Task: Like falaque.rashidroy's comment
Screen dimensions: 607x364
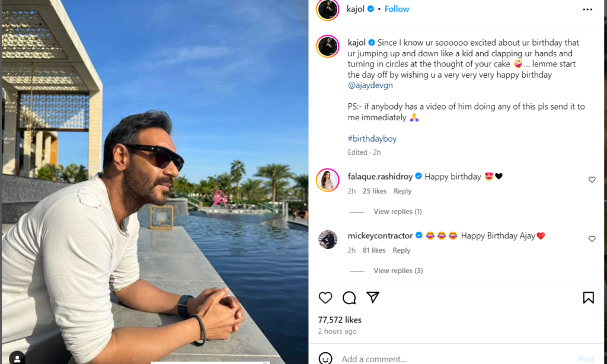Action: pyautogui.click(x=592, y=180)
